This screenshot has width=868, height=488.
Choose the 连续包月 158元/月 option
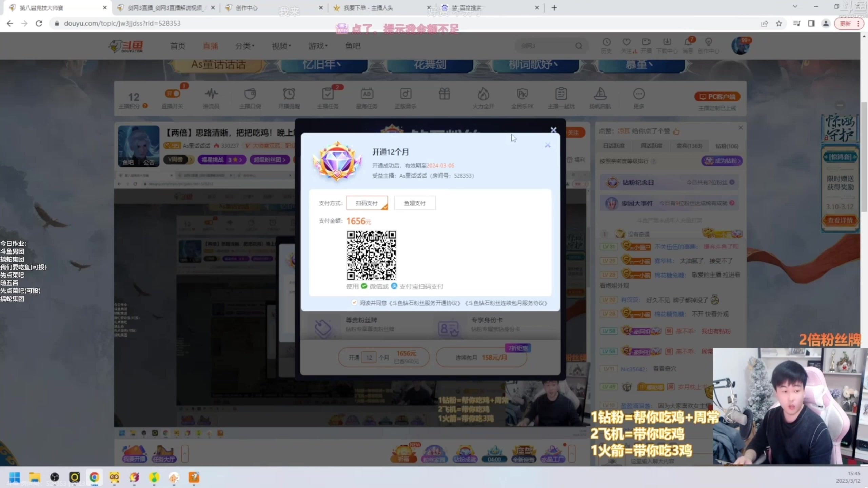click(x=481, y=357)
